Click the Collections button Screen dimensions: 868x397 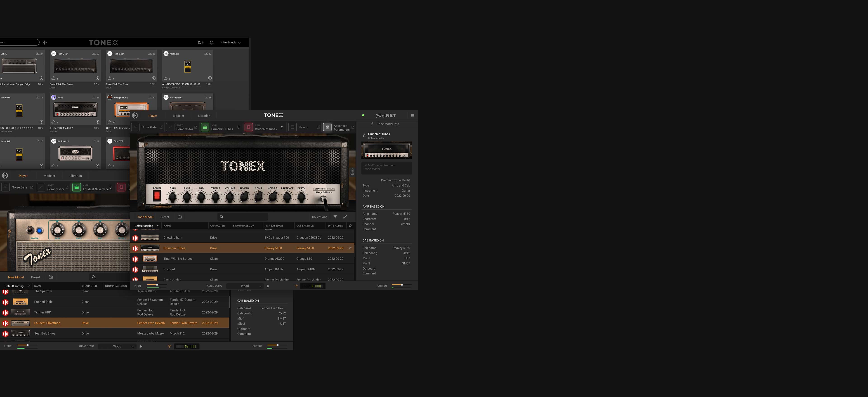point(319,217)
